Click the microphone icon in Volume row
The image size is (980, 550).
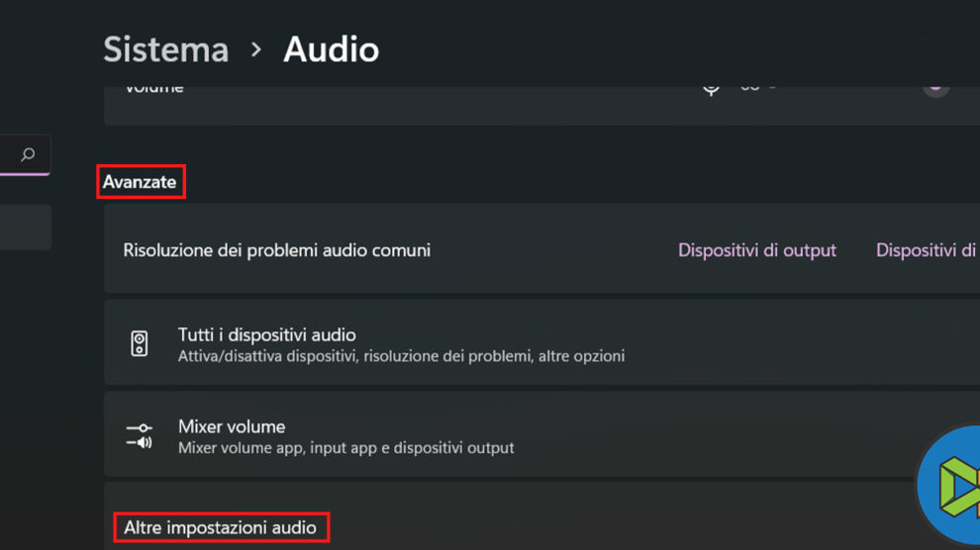(711, 88)
